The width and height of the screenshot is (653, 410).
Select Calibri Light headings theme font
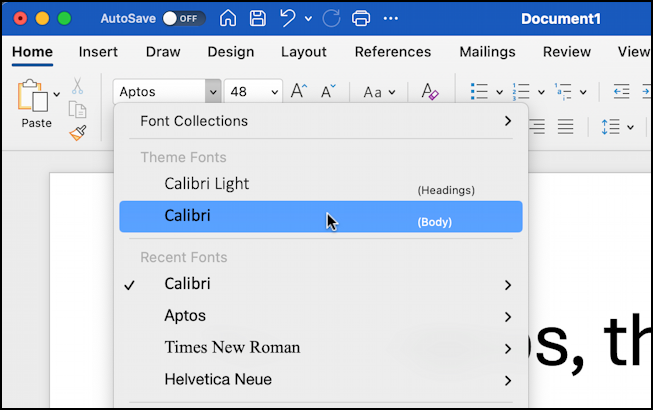pos(321,184)
